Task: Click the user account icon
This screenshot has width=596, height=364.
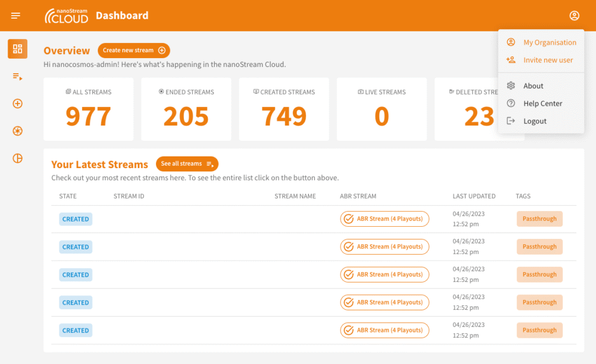Action: (574, 16)
